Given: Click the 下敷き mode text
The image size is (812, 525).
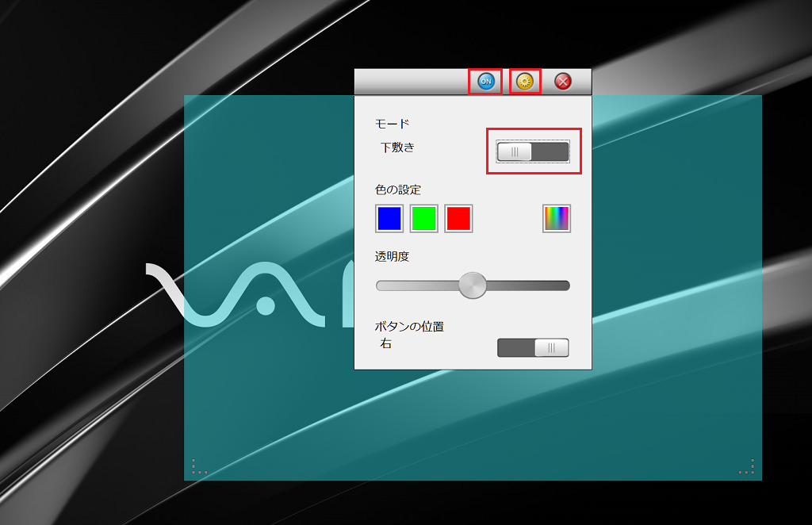Looking at the screenshot, I should [x=398, y=148].
